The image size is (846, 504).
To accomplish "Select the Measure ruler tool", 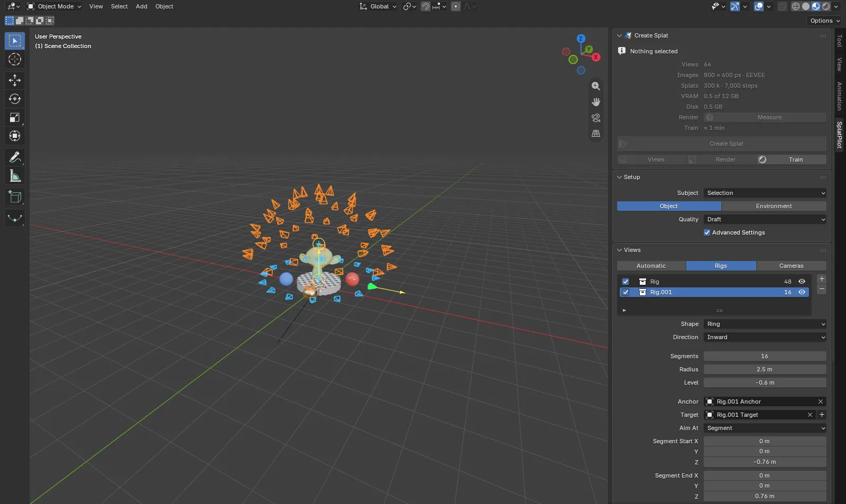I will pyautogui.click(x=15, y=175).
